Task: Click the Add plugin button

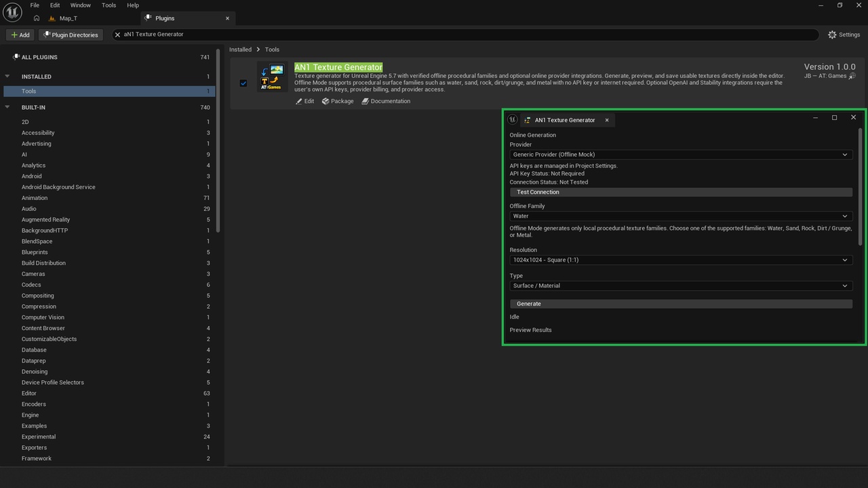Action: click(x=20, y=35)
